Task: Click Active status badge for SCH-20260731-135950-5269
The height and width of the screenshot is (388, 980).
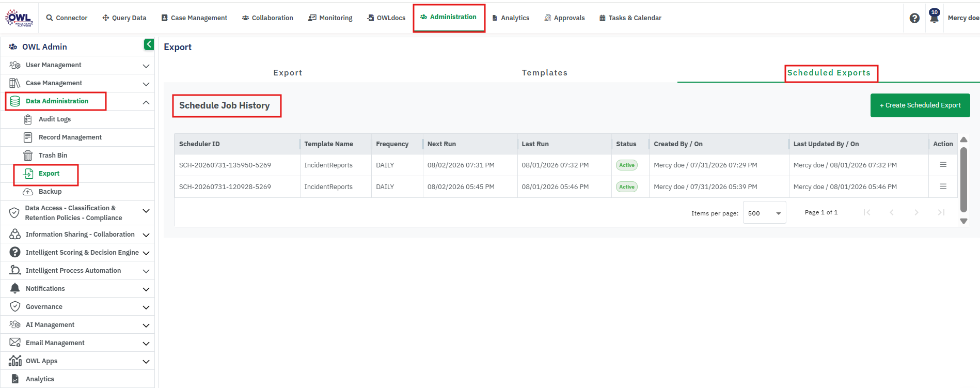Action: (627, 165)
